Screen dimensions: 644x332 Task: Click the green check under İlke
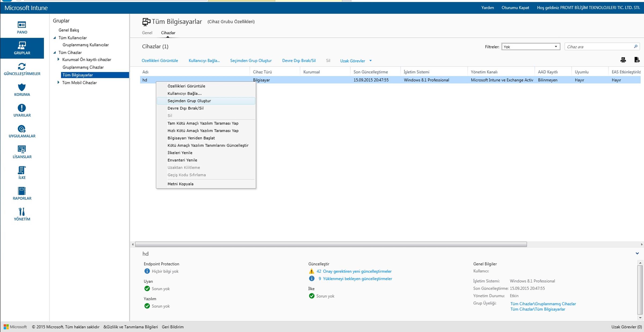(311, 296)
